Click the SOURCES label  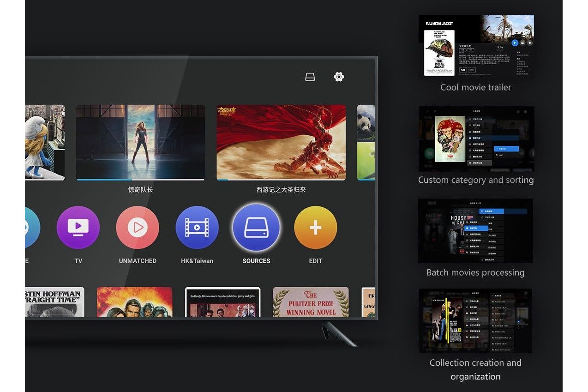[256, 261]
